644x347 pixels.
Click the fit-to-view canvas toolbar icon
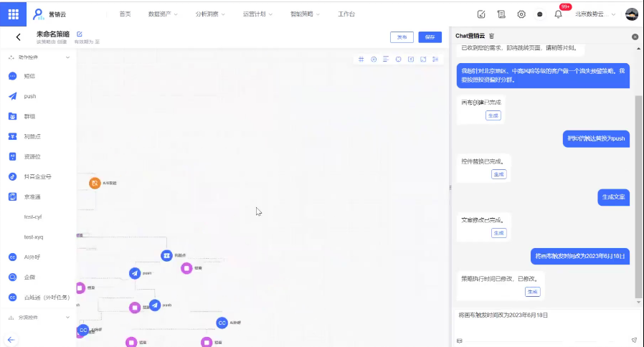411,59
